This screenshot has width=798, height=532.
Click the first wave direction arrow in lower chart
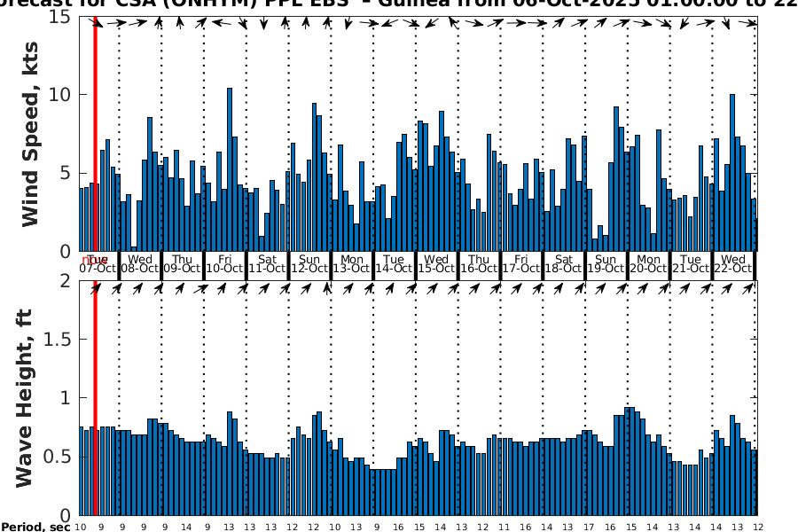click(x=98, y=288)
